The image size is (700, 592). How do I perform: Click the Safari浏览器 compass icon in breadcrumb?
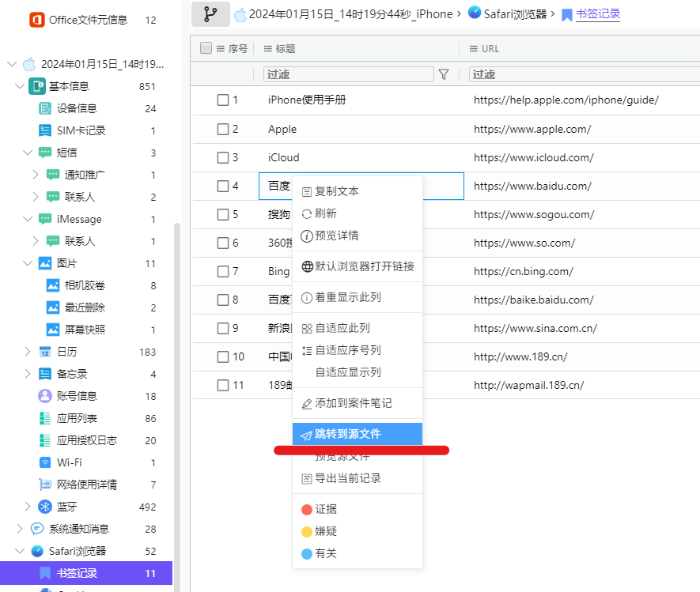pos(475,13)
